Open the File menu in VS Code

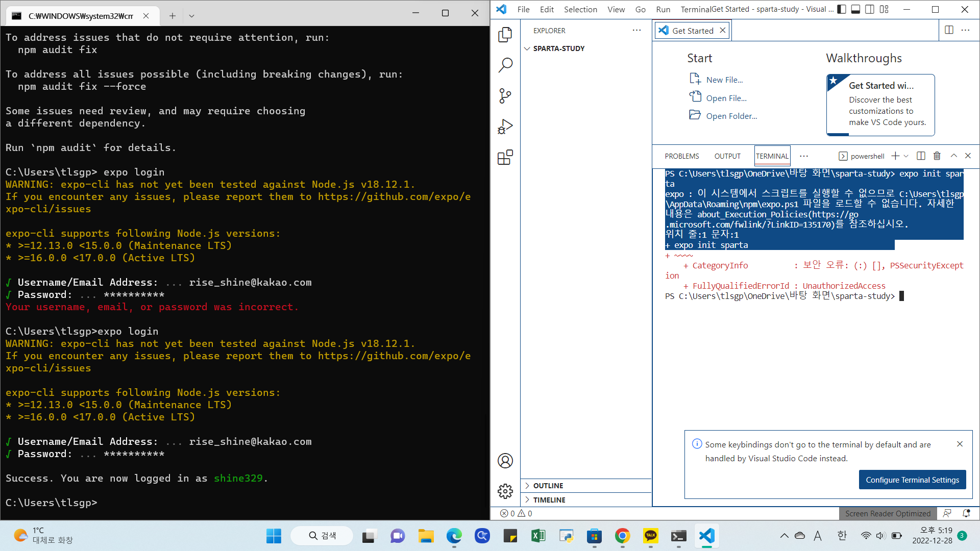pyautogui.click(x=523, y=9)
